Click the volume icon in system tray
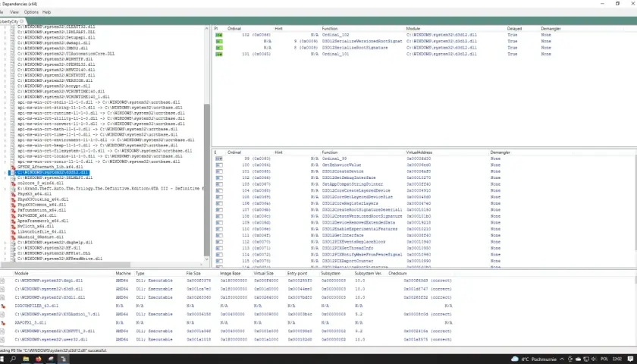This screenshot has width=637, height=364. [x=594, y=359]
